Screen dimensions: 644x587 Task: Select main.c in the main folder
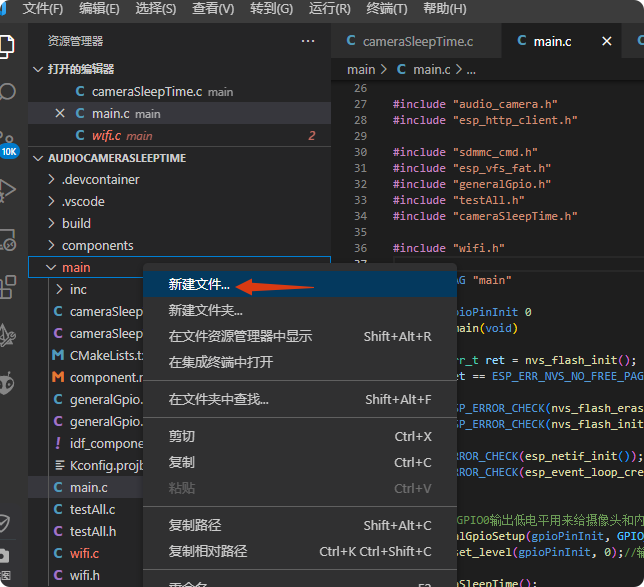[x=86, y=487]
